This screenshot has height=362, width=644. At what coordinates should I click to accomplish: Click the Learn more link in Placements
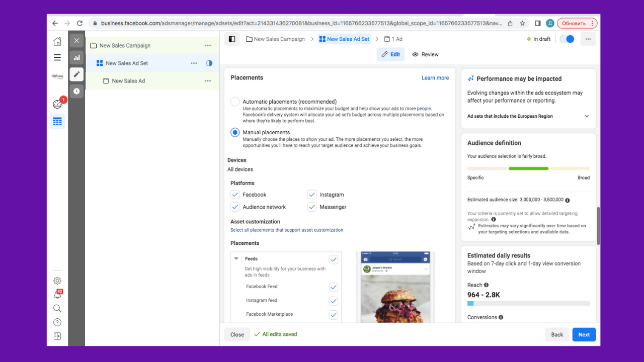pyautogui.click(x=435, y=78)
